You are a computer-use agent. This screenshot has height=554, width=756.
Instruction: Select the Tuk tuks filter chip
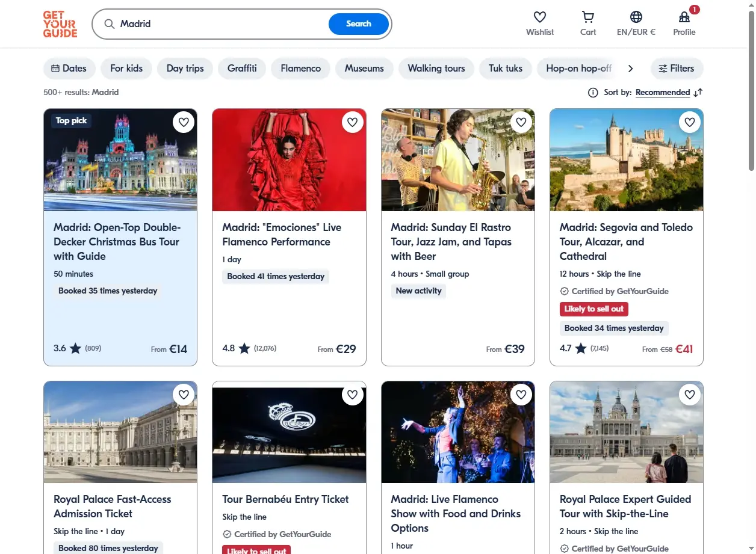tap(506, 69)
